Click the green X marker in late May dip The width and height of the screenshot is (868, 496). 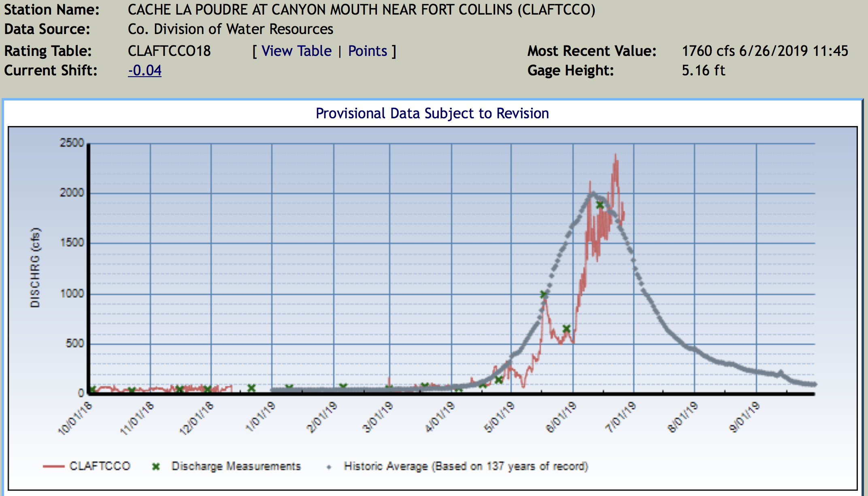click(566, 329)
